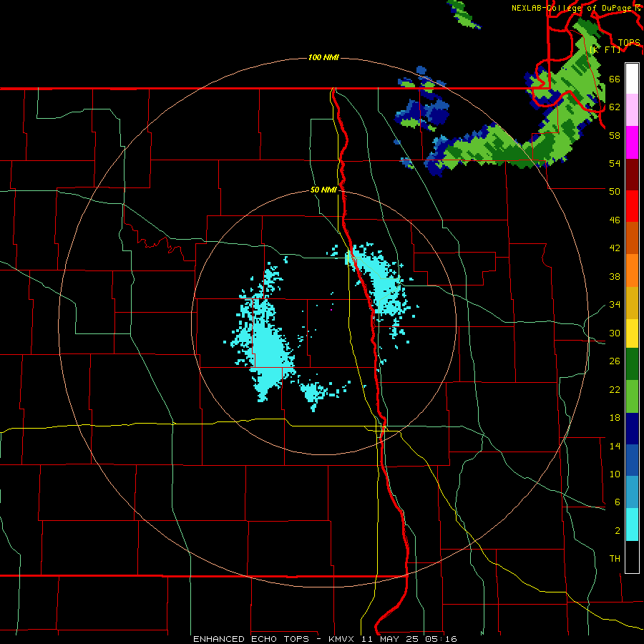Click the 46 value on the scale
The width and height of the screenshot is (644, 644).
coord(615,220)
